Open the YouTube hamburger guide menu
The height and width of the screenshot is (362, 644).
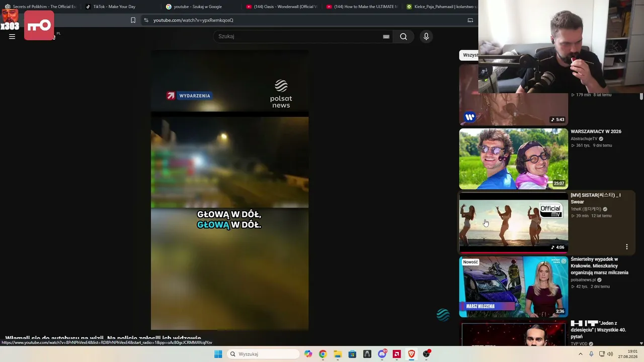pos(12,36)
